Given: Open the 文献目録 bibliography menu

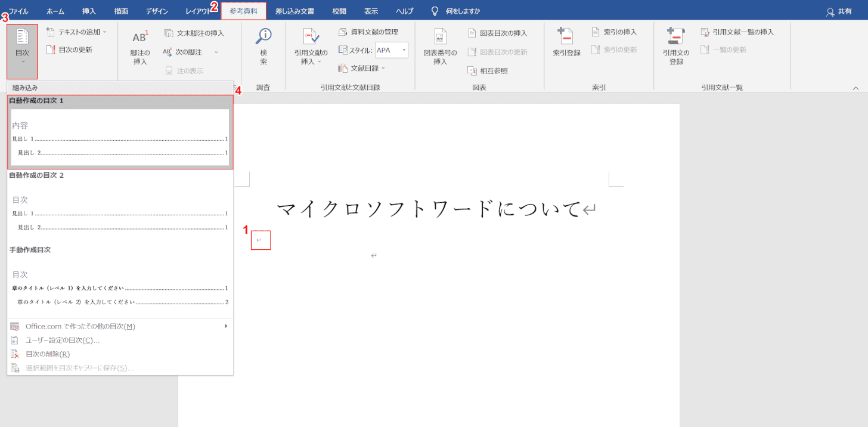Looking at the screenshot, I should (361, 68).
